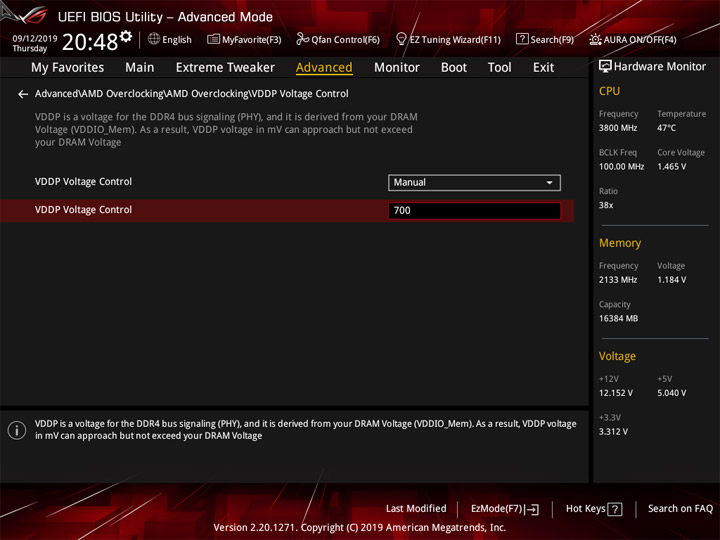Open Qfan Control fan icon
Screen dimensions: 720x540
(302, 39)
